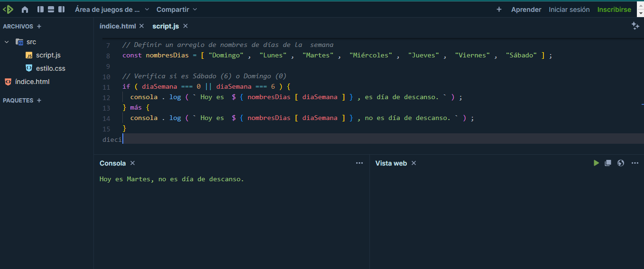The height and width of the screenshot is (269, 644).
Task: Go to the home icon in header
Action: (x=25, y=9)
